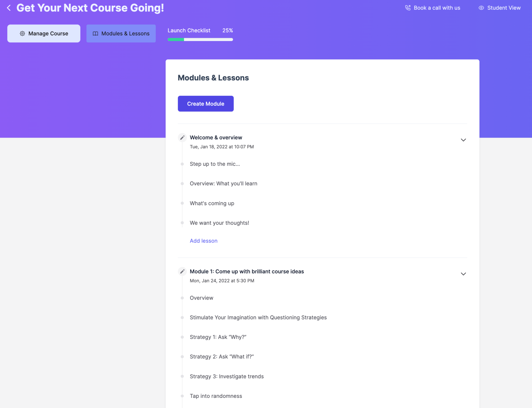Edit Module 1 with pencil icon

(x=182, y=271)
